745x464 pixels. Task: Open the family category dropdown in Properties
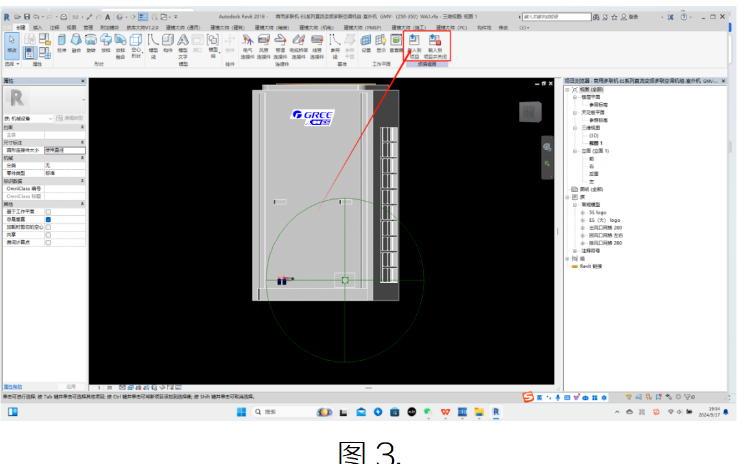(28, 118)
